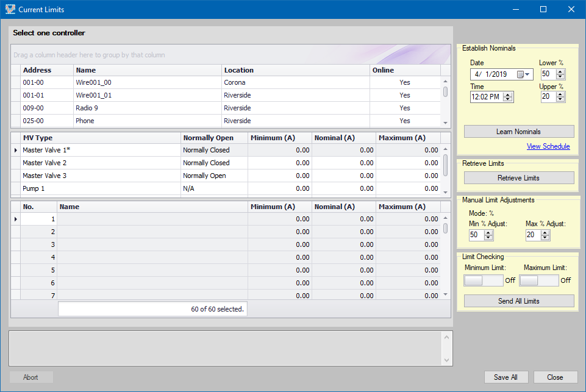This screenshot has height=392, width=586.
Task: Minimize the Current Limits window
Action: tap(516, 9)
